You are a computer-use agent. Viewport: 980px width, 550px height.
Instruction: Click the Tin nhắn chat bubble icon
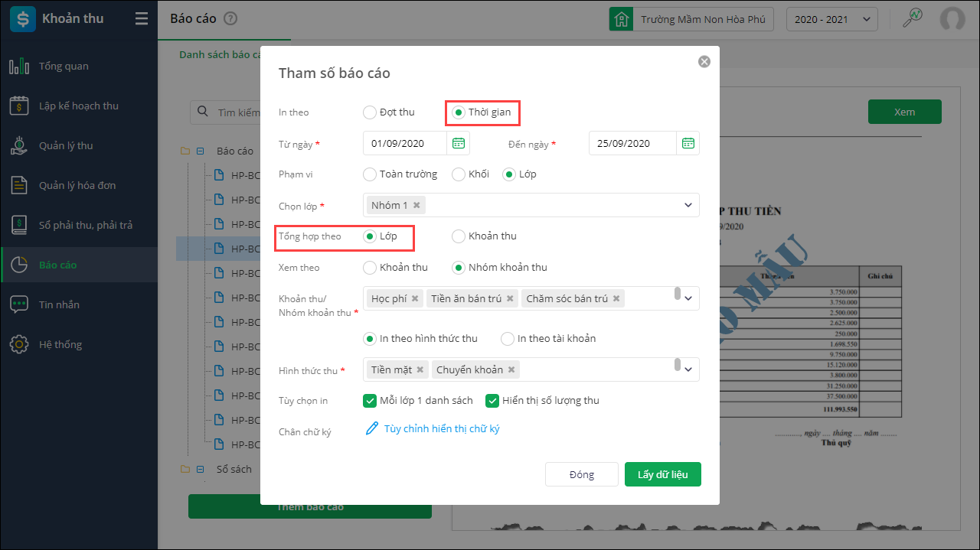click(19, 305)
